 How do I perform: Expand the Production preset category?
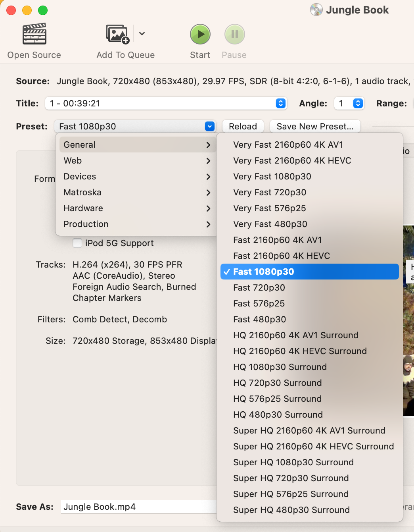pos(137,224)
